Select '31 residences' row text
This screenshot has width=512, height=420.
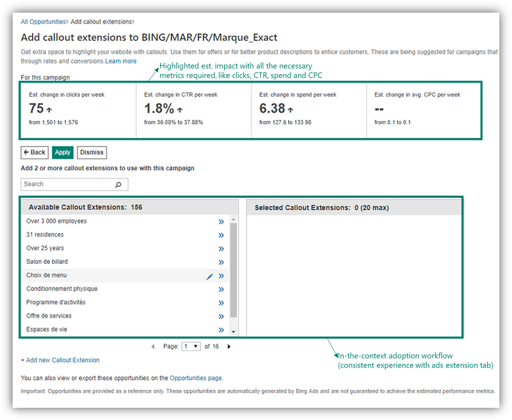[x=45, y=234]
